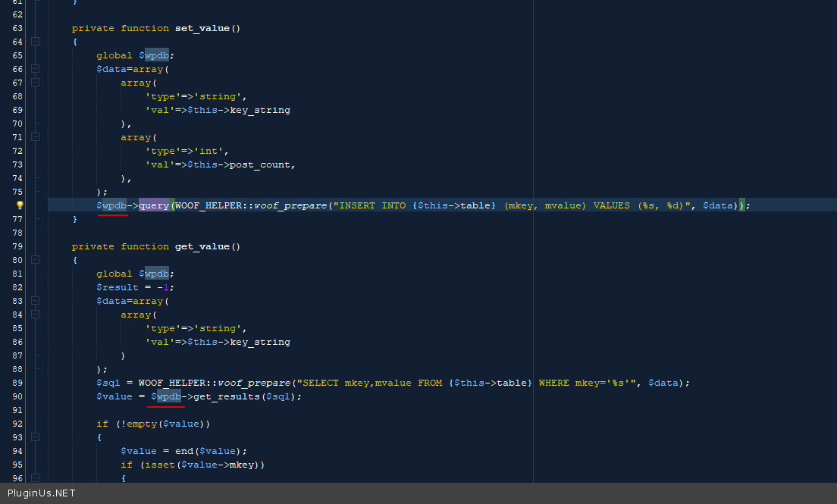The image size is (837, 504).
Task: Click line number 89 in the gutter
Action: (x=17, y=383)
